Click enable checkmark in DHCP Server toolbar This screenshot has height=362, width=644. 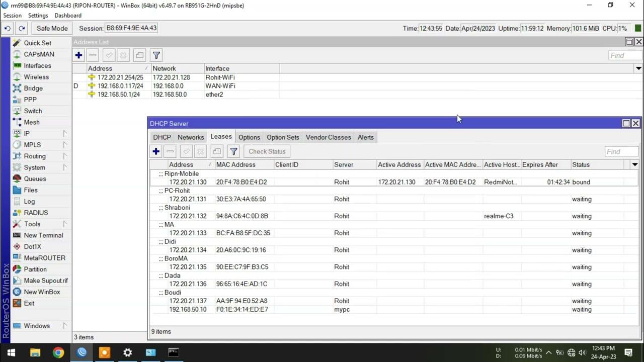coord(186,151)
